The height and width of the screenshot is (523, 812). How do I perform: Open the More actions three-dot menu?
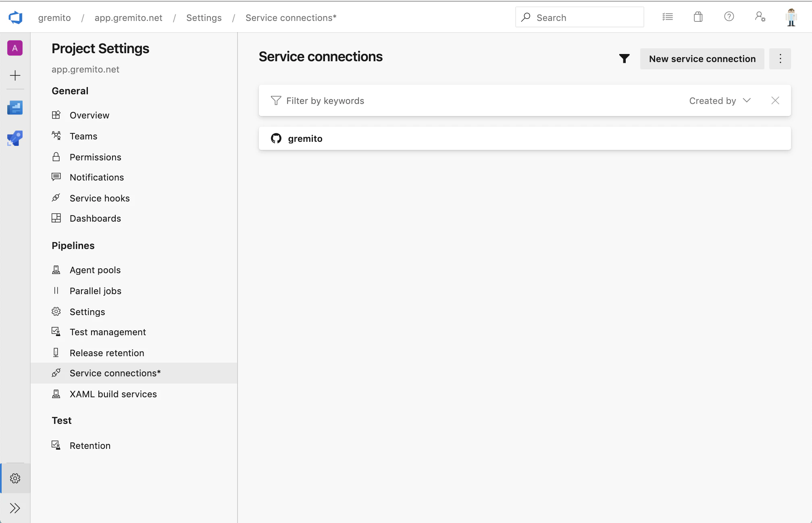(x=780, y=59)
